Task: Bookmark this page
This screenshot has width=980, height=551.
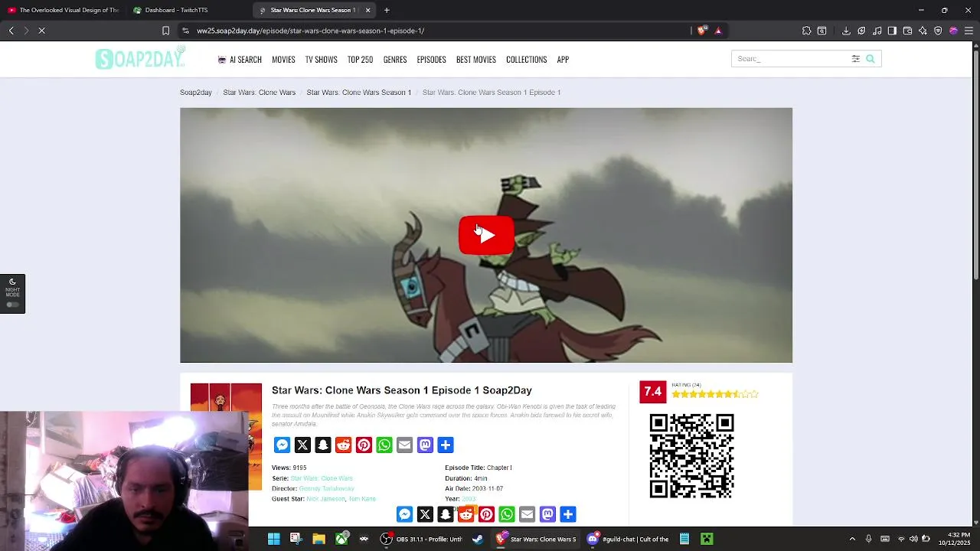Action: [x=165, y=31]
